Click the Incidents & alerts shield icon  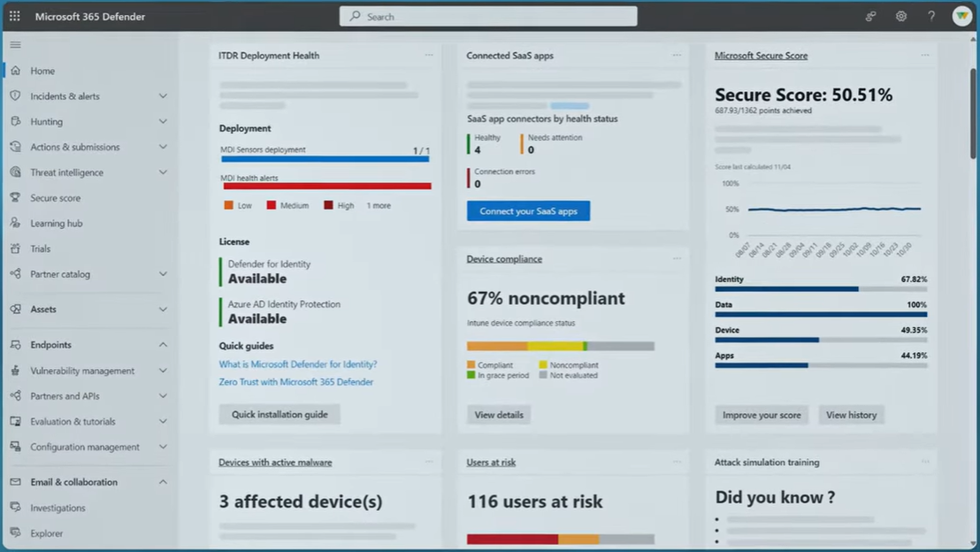tap(16, 96)
